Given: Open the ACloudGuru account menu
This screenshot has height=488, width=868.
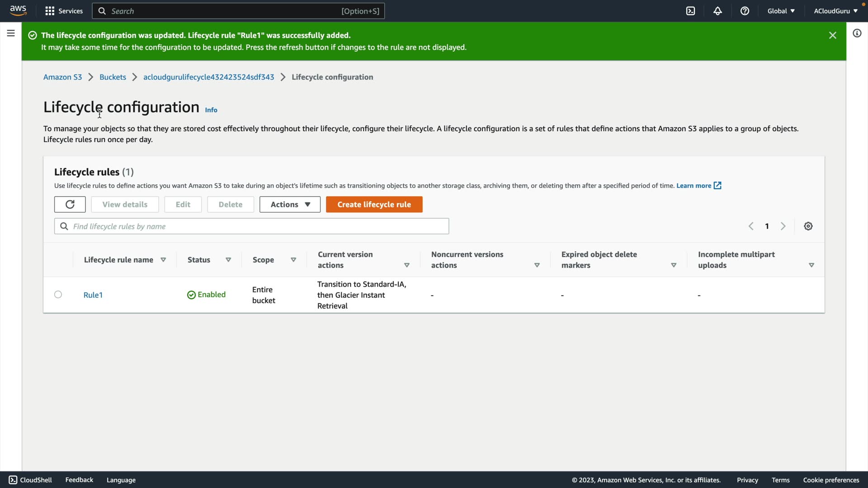Looking at the screenshot, I should point(835,11).
